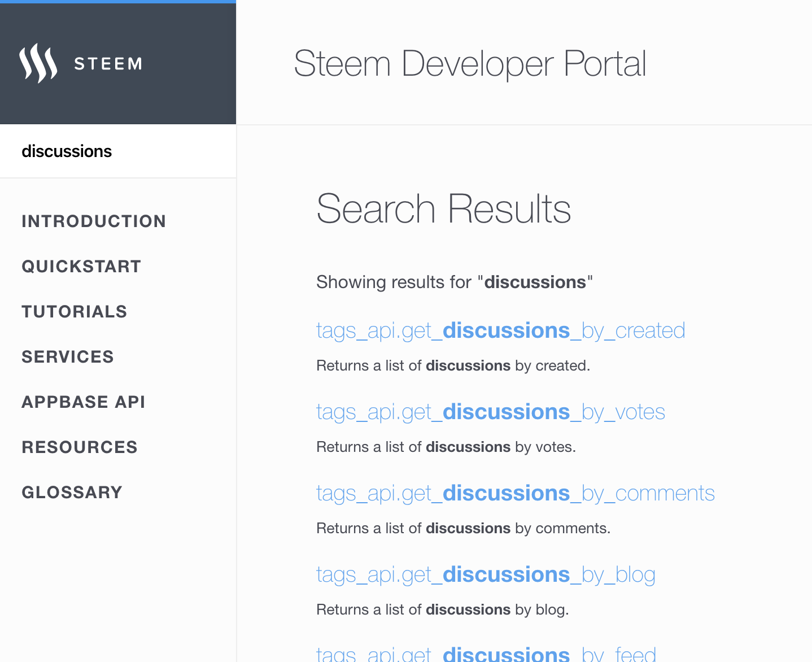Open the Resources sidebar section
The height and width of the screenshot is (662, 812).
click(x=80, y=447)
